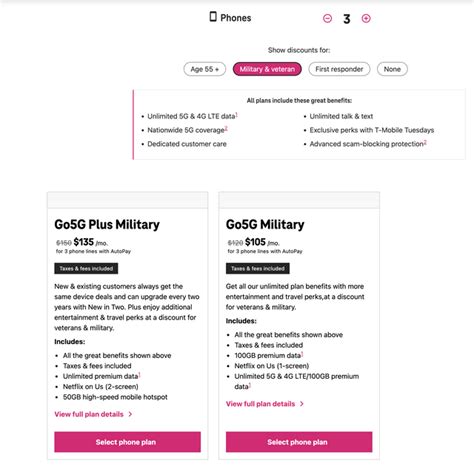The height and width of the screenshot is (469, 474).
Task: Open footnote on Unlimited premium data
Action: point(139,375)
